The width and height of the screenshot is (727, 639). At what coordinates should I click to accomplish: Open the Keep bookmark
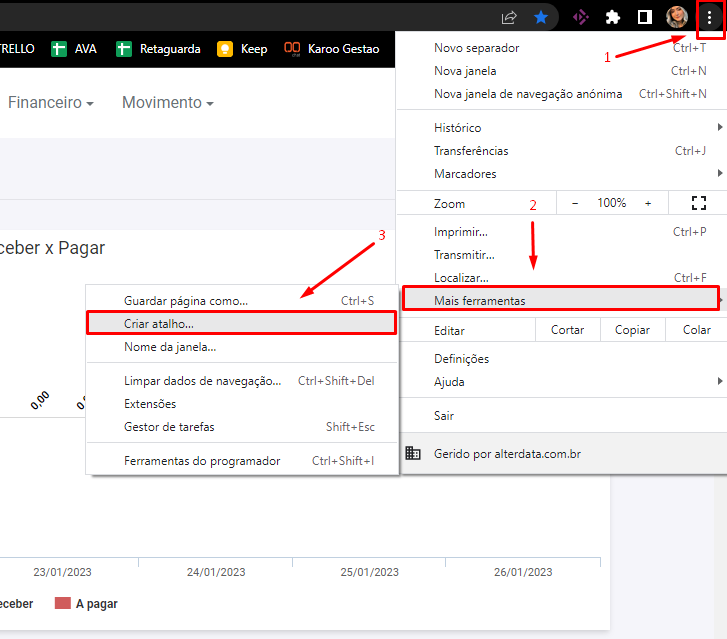click(x=242, y=49)
